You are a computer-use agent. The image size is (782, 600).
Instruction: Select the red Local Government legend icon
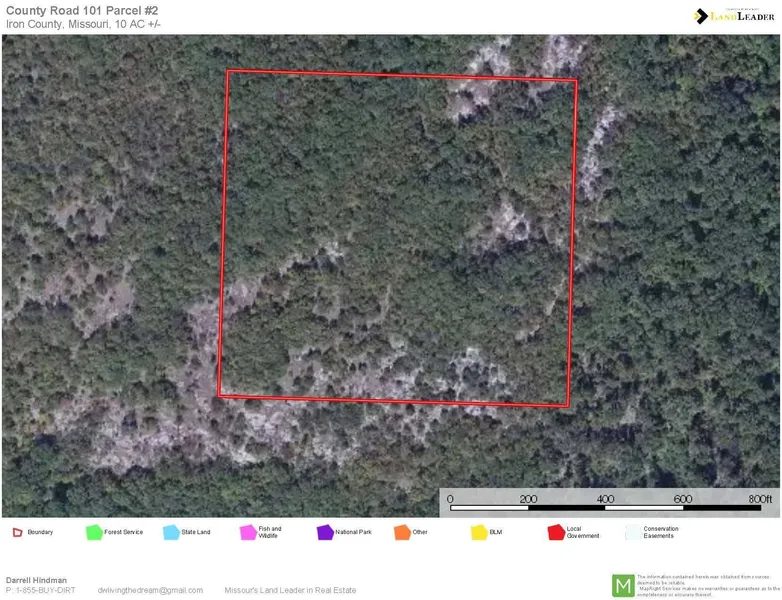tap(556, 532)
